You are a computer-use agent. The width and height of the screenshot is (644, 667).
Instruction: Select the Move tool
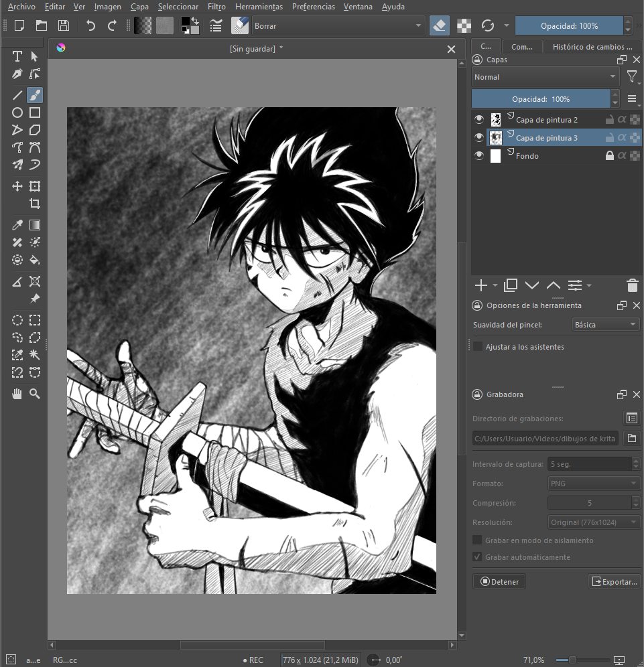pos(17,186)
